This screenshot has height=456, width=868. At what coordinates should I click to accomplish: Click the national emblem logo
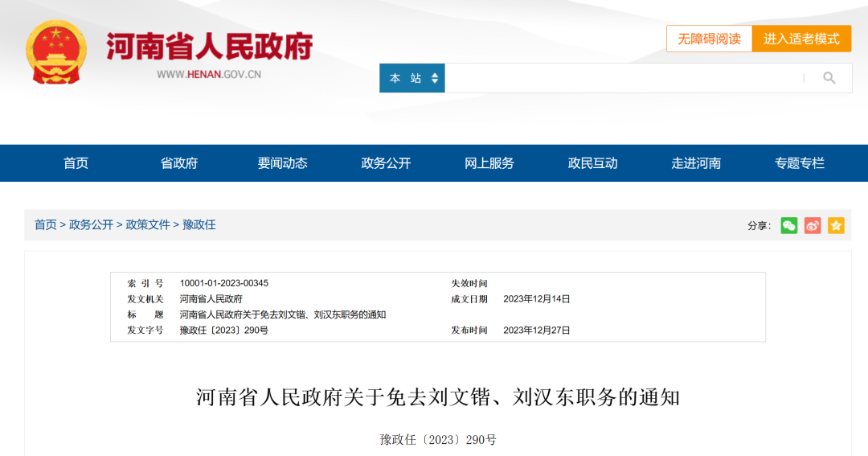click(56, 51)
